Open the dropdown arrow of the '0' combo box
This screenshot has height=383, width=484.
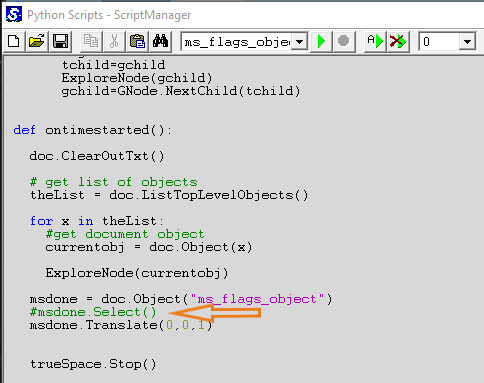coord(467,42)
